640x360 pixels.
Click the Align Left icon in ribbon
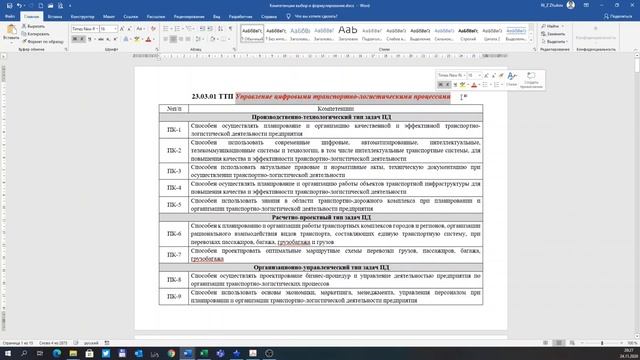(166, 39)
